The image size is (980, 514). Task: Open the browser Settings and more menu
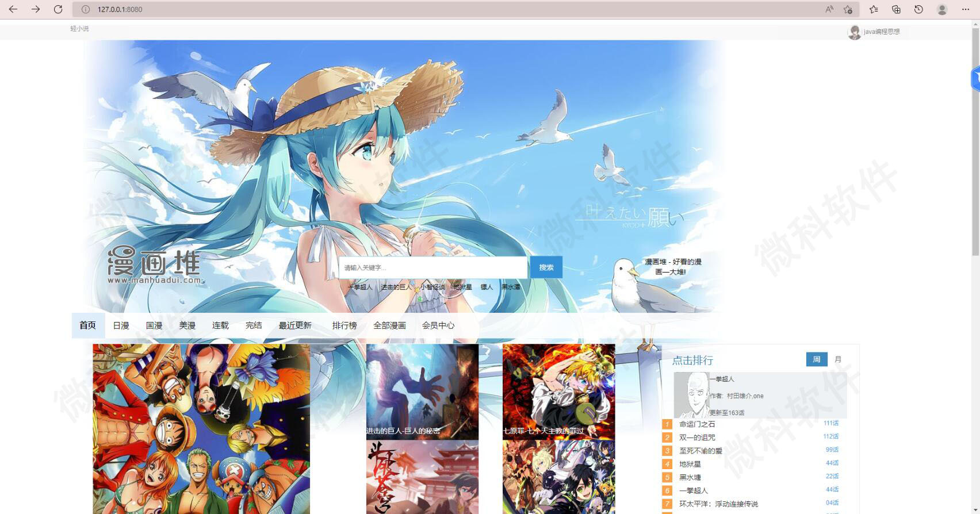click(966, 9)
